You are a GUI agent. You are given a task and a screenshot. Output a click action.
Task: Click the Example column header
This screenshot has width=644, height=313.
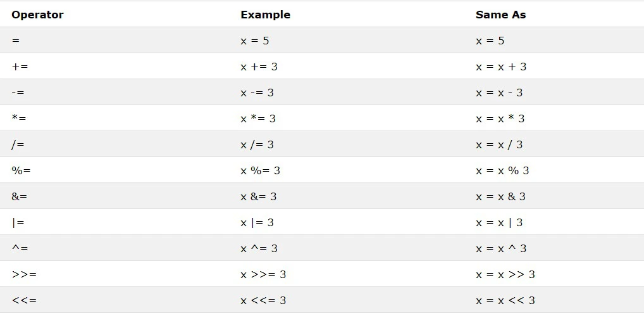[265, 15]
